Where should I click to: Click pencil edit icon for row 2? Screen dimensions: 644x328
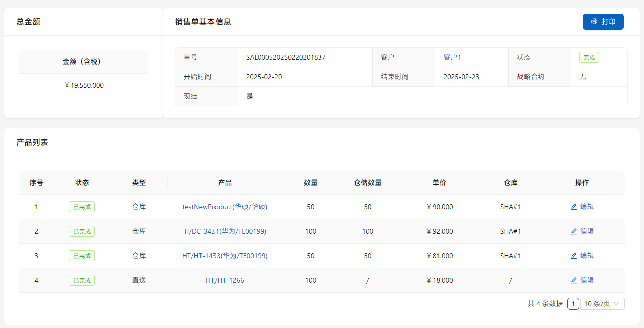[x=574, y=231]
